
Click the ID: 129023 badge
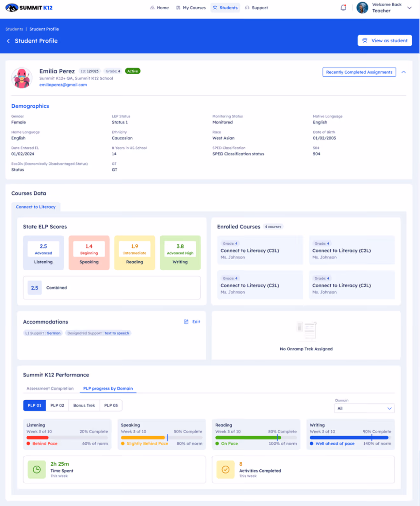(x=90, y=71)
